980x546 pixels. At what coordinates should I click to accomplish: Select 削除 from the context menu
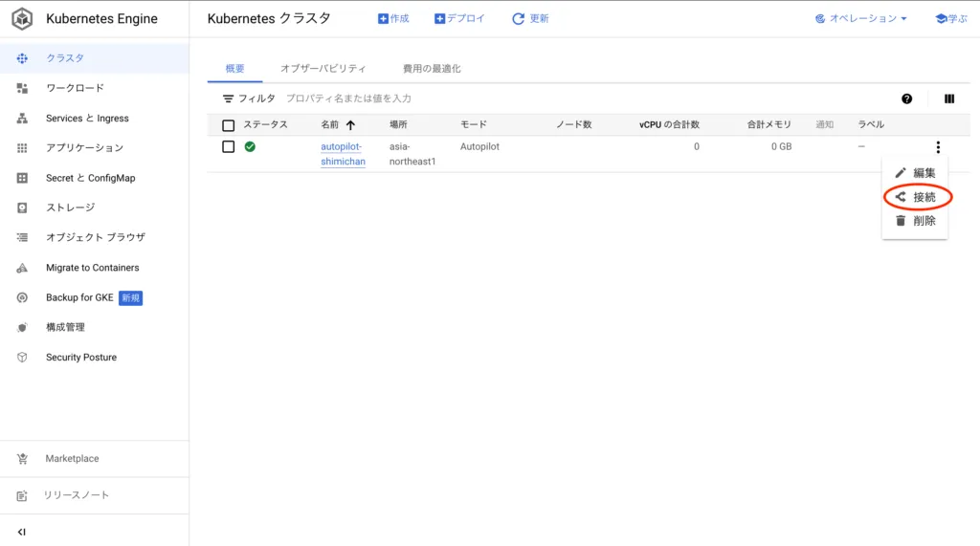915,221
